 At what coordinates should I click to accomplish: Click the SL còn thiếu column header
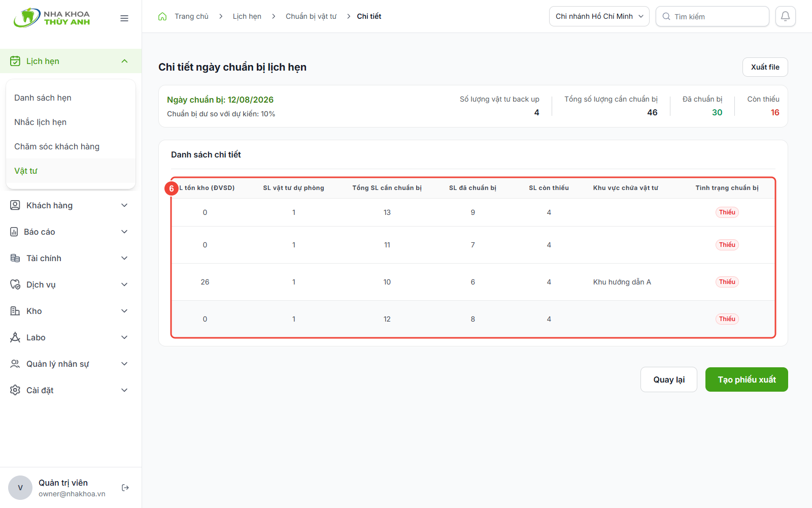(549, 188)
